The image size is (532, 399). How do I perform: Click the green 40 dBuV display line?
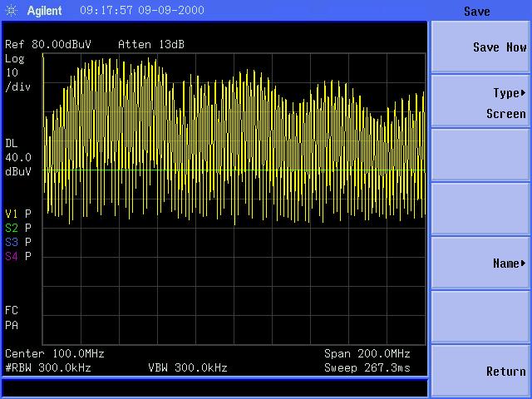tap(233, 171)
